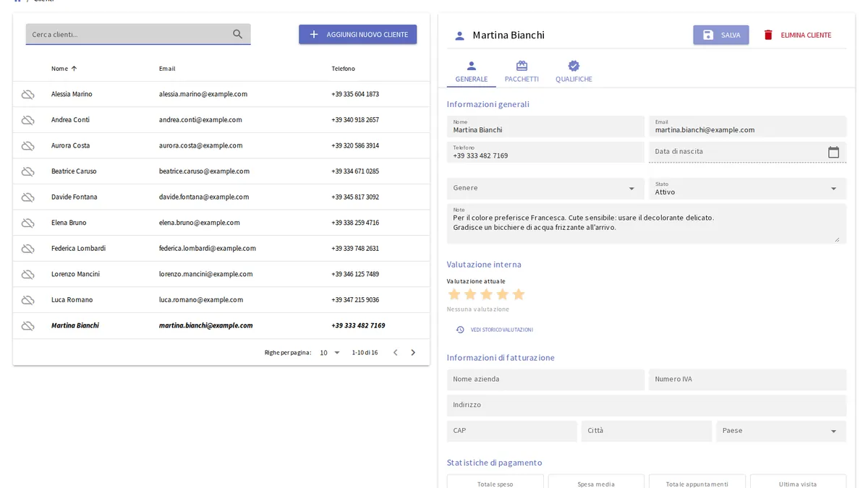868x488 pixels.
Task: Switch to the Pacchetti tab
Action: tap(522, 72)
